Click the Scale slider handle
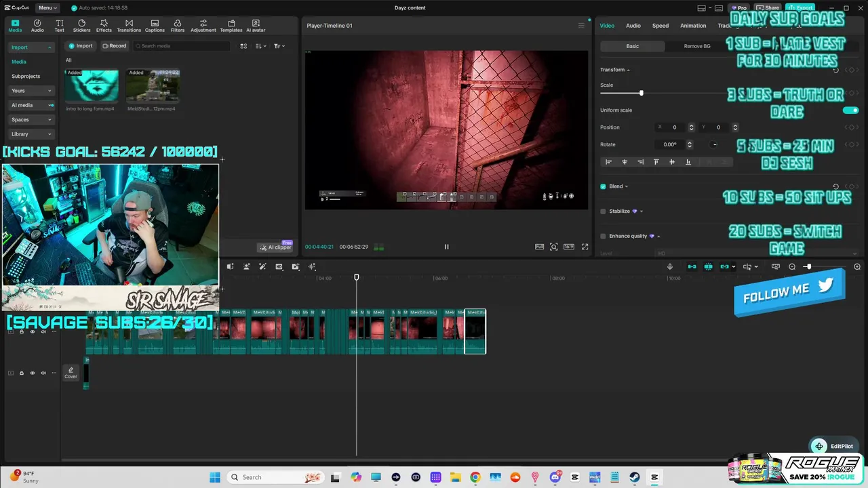The width and height of the screenshot is (868, 488). tap(641, 93)
